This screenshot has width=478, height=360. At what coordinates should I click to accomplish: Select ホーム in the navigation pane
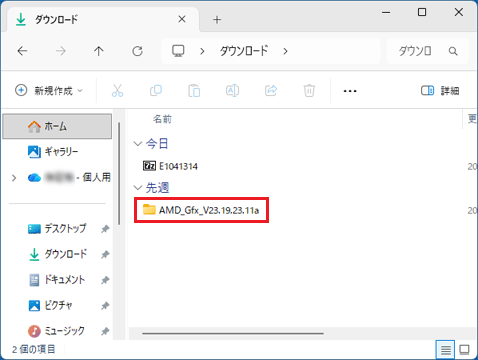(x=57, y=126)
